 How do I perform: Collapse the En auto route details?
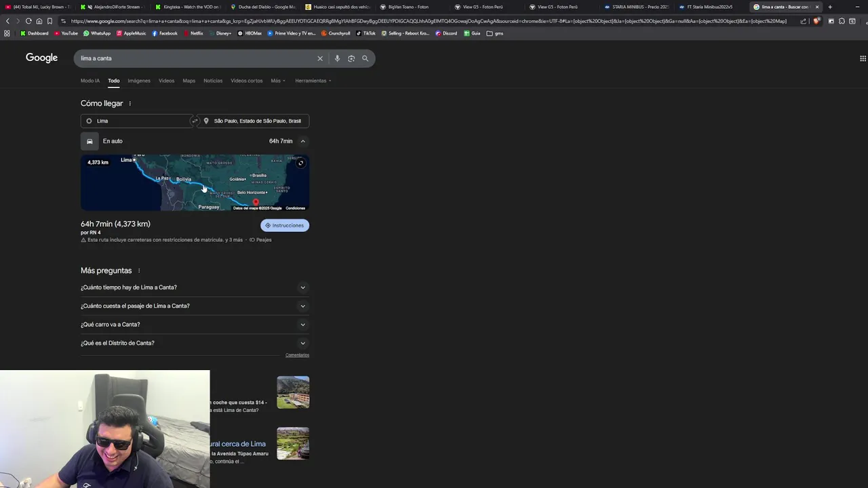pos(302,141)
